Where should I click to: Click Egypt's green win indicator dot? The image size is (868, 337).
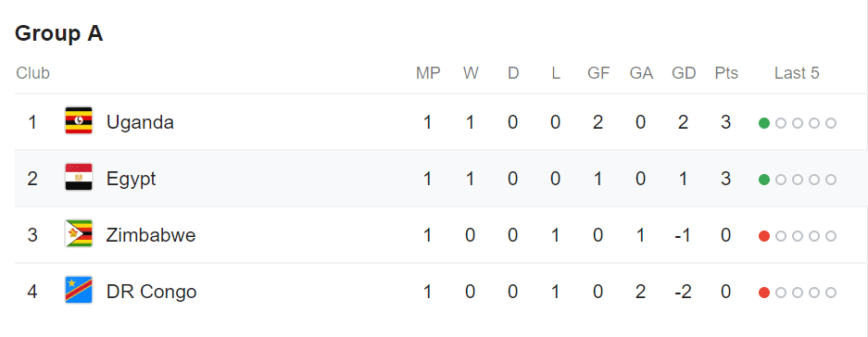tap(764, 180)
